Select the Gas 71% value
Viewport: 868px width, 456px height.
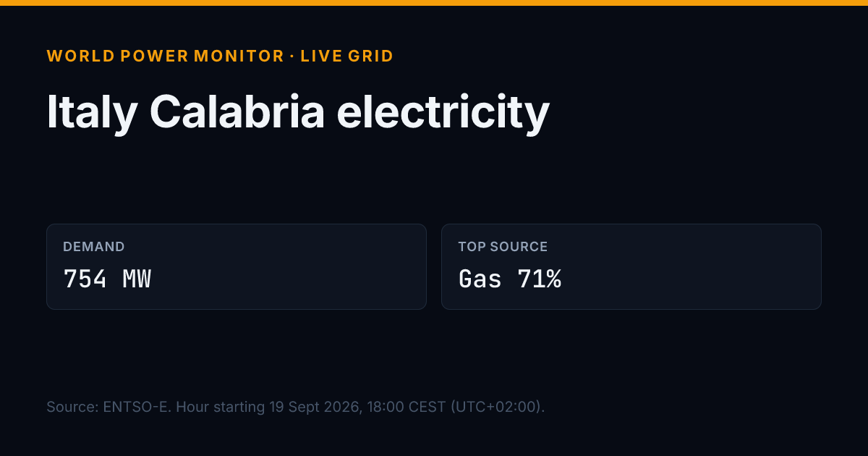pyautogui.click(x=510, y=279)
